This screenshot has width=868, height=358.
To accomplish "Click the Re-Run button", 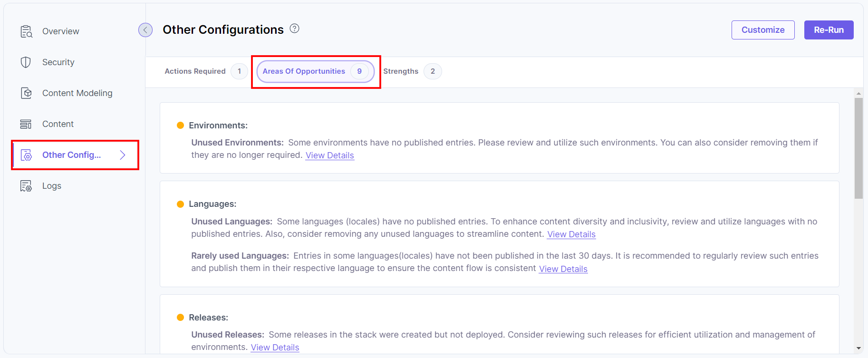I will pos(829,30).
